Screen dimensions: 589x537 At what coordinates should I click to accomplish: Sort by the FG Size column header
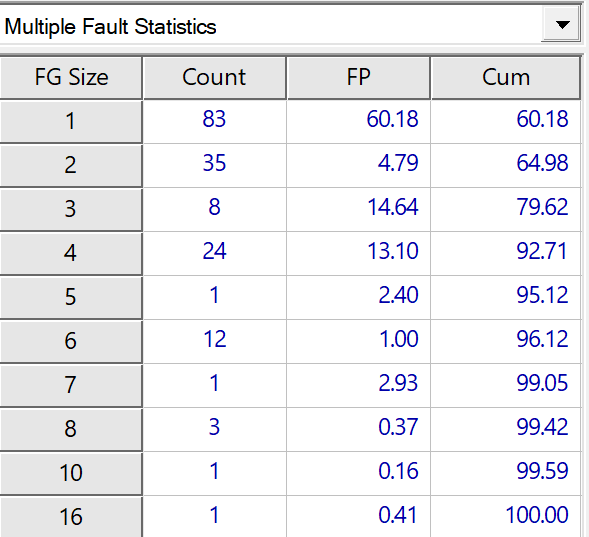71,78
